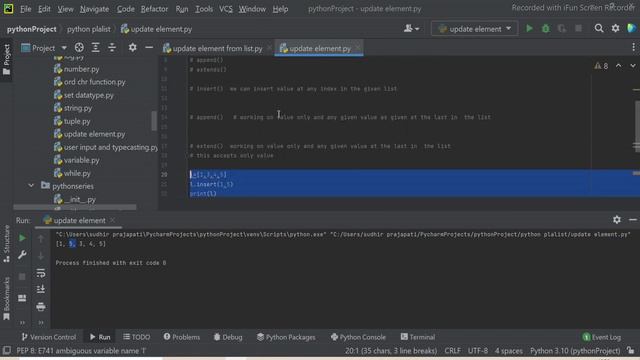Screen dimensions: 640x360
Task: Open the File menu
Action: click(25, 9)
